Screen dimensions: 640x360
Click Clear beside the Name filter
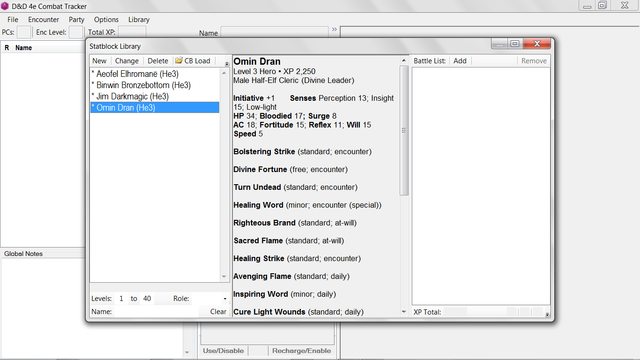tap(218, 311)
